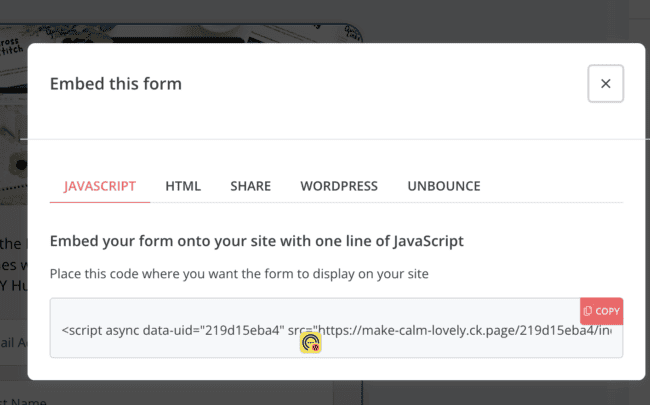Switch to the WORDPRESS tab

click(339, 186)
